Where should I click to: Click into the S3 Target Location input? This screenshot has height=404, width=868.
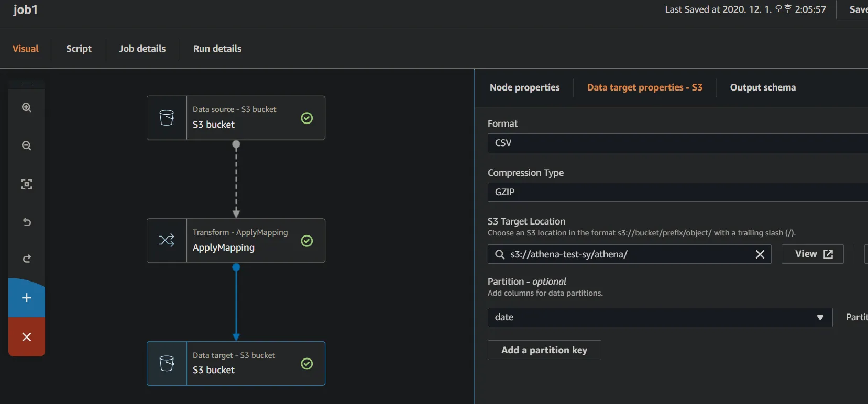coord(629,254)
